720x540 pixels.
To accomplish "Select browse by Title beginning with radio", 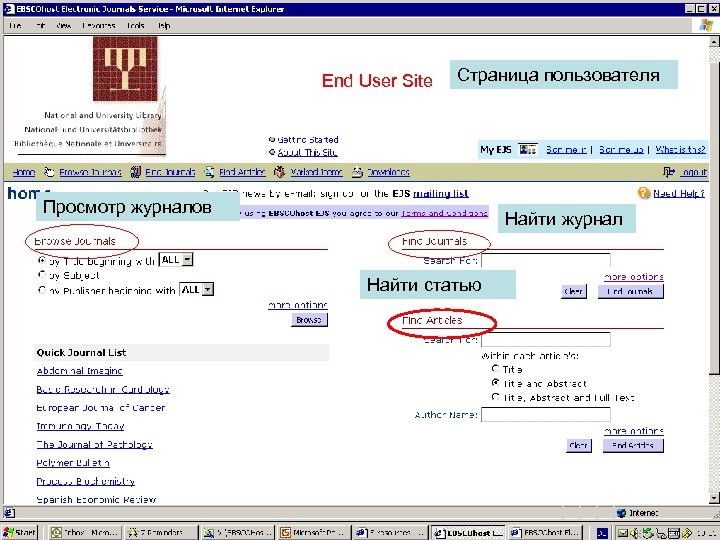I will 42,261.
